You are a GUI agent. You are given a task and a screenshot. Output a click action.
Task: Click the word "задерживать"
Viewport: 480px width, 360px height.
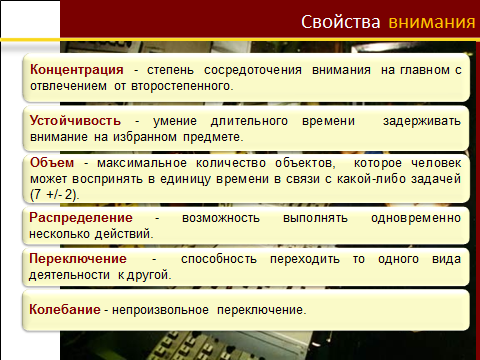pos(422,121)
